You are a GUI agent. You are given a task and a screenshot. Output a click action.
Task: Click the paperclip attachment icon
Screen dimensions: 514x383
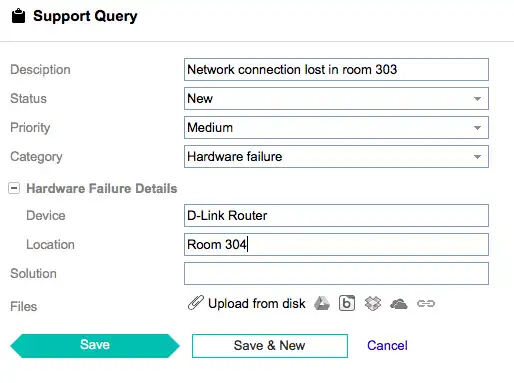click(196, 303)
